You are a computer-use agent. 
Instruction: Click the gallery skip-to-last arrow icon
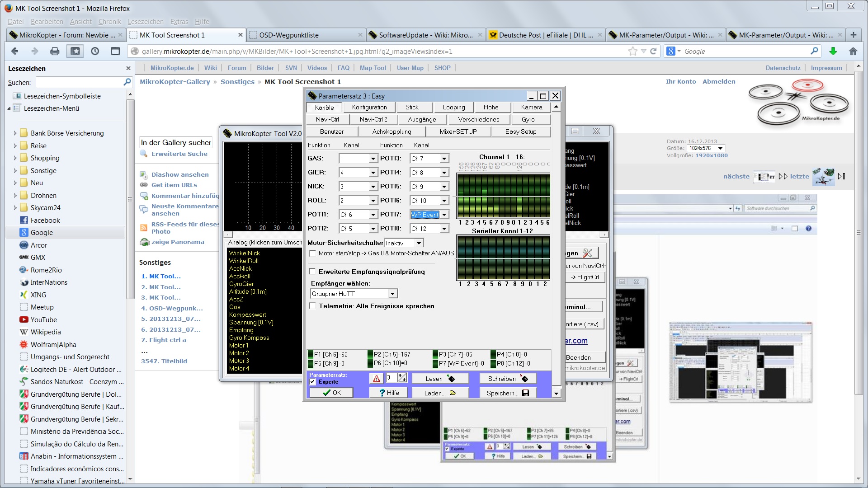(841, 176)
